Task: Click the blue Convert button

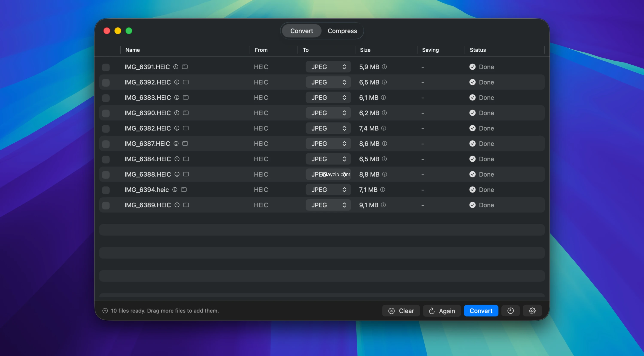Action: click(481, 311)
